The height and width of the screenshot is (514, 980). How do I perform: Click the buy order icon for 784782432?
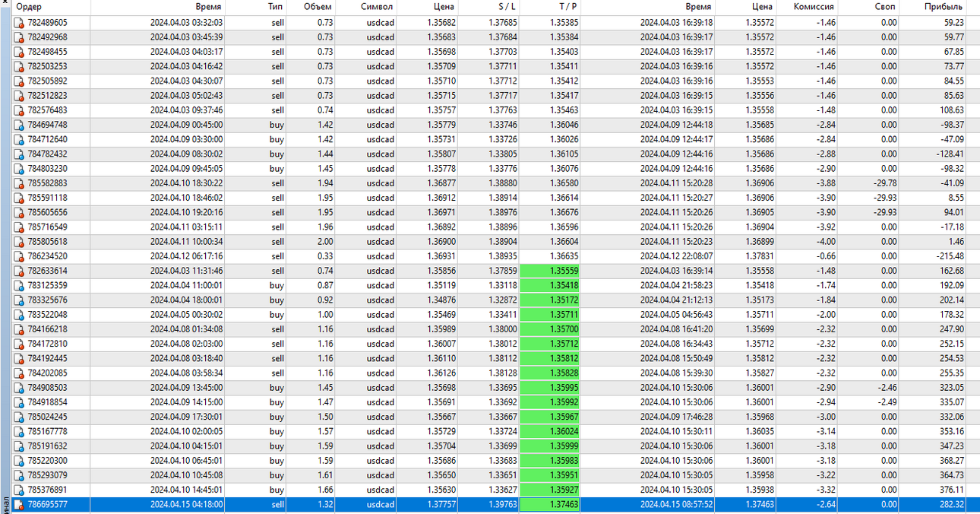coord(19,154)
